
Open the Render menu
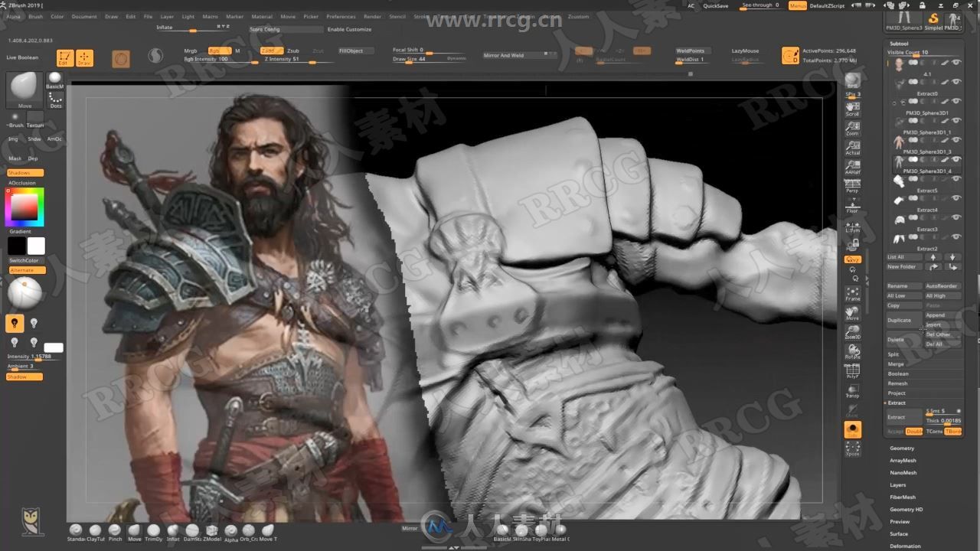(372, 16)
